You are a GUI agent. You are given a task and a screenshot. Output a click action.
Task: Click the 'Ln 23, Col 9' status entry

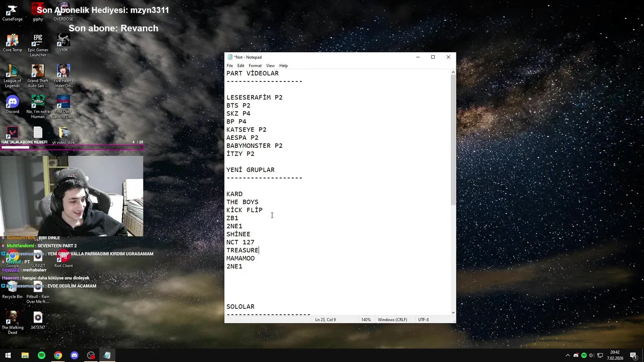pos(326,320)
